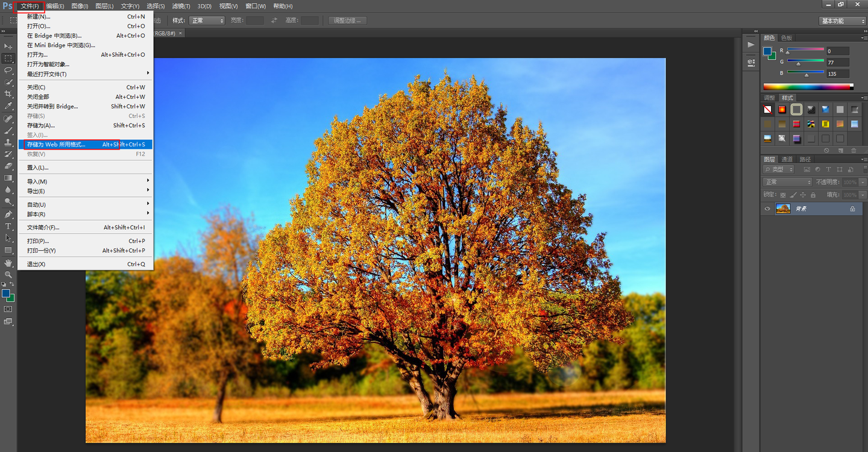Screen dimensions: 868x452
Task: Toggle adjustment layer filter
Action: point(818,169)
